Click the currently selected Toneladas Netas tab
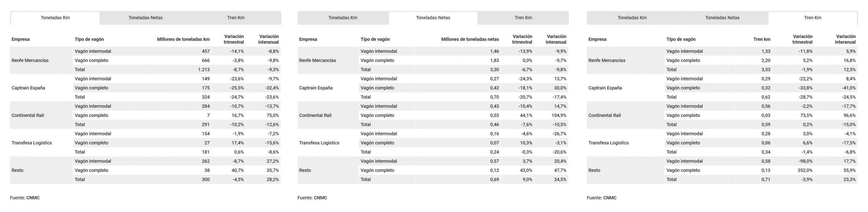 pos(433,18)
